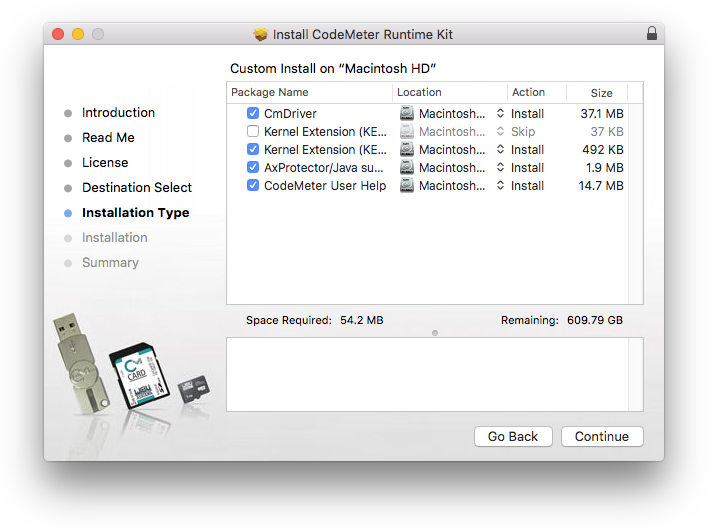The height and width of the screenshot is (529, 710).
Task: Uncheck the CmDriver package checkbox
Action: coord(253,114)
